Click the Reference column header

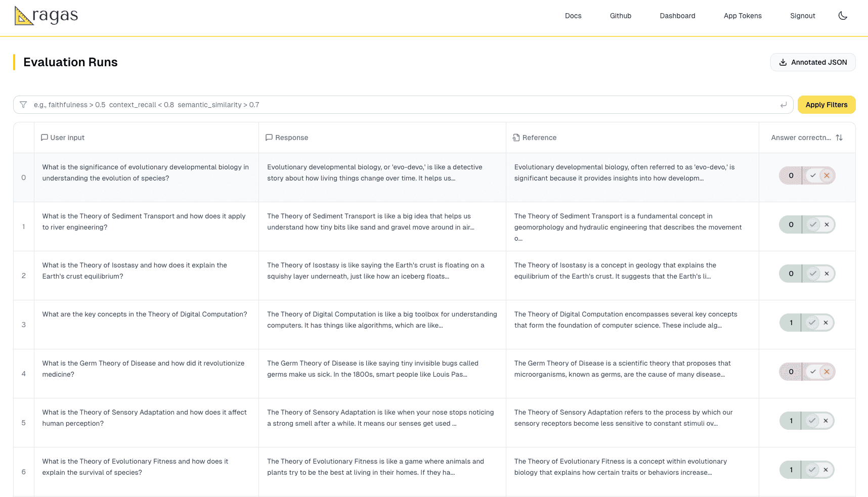pos(632,138)
